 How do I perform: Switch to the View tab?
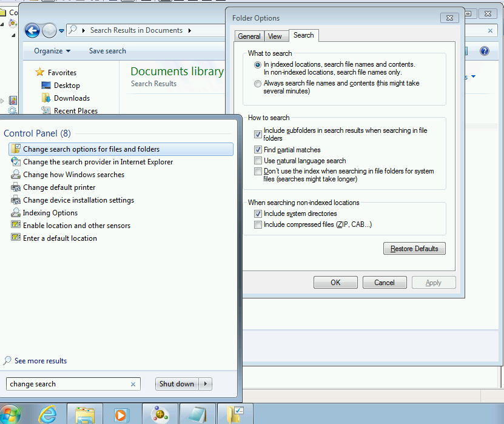coord(275,36)
